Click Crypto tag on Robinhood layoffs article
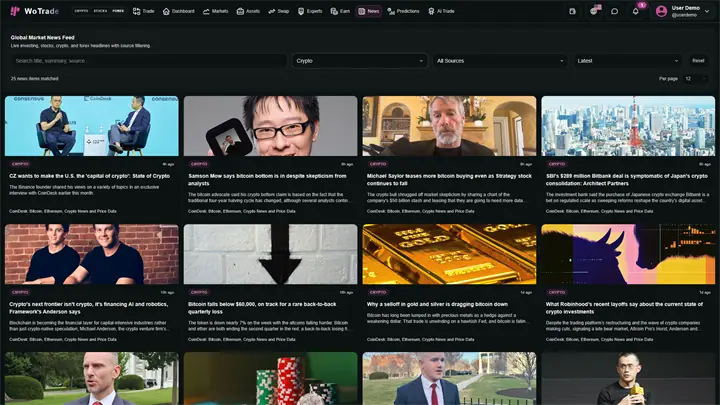This screenshot has height=405, width=720. point(557,292)
